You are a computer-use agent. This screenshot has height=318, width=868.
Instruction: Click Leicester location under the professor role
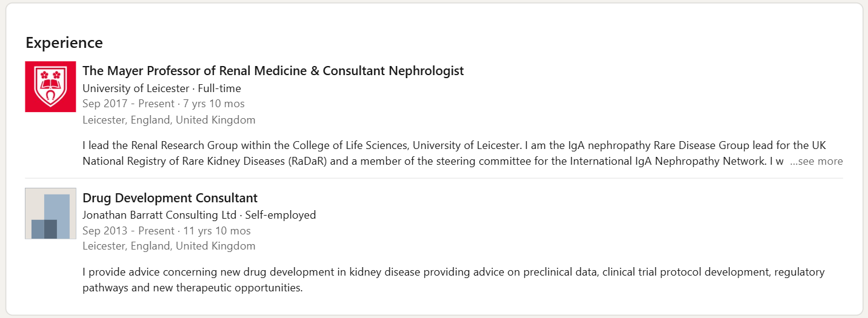click(x=169, y=120)
